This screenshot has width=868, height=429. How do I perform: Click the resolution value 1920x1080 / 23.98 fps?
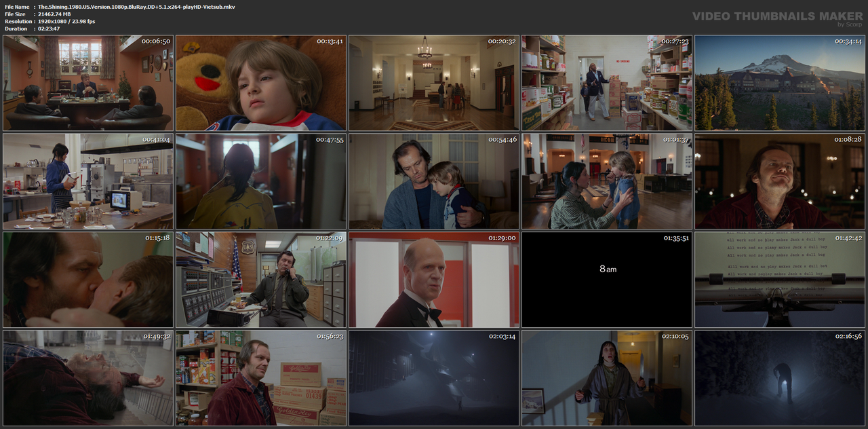66,22
